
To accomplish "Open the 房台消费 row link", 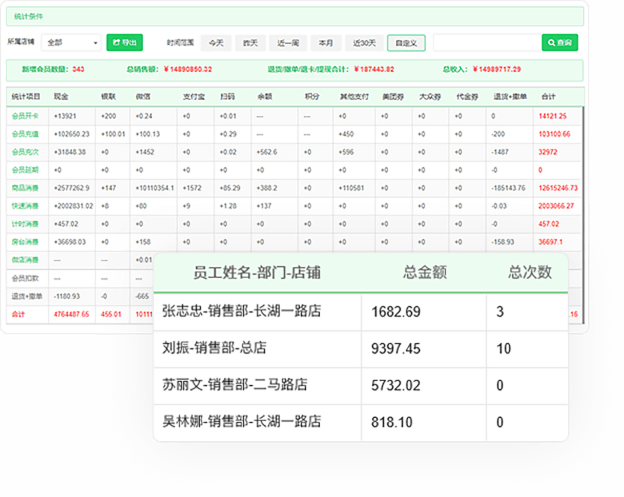I will coord(25,241).
